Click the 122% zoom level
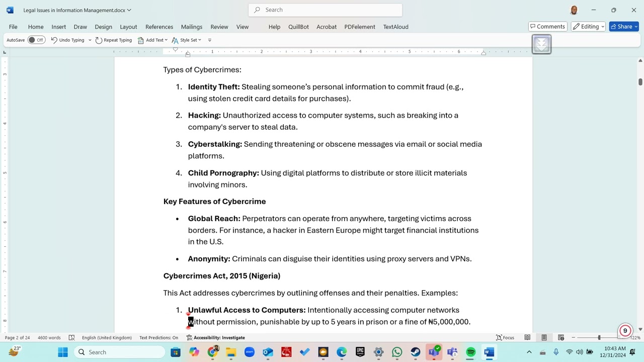This screenshot has height=362, width=644. coord(635,337)
